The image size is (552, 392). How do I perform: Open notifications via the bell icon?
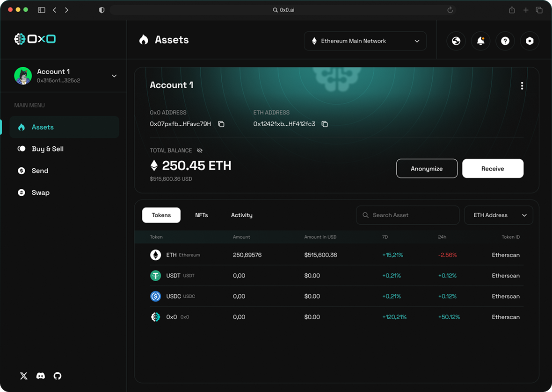tap(480, 41)
